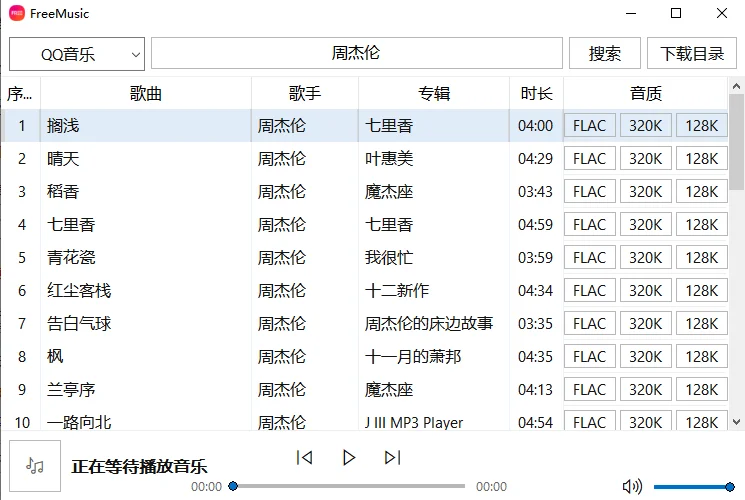Download 红尘客栈 in 320K quality
This screenshot has width=745, height=500.
point(646,290)
